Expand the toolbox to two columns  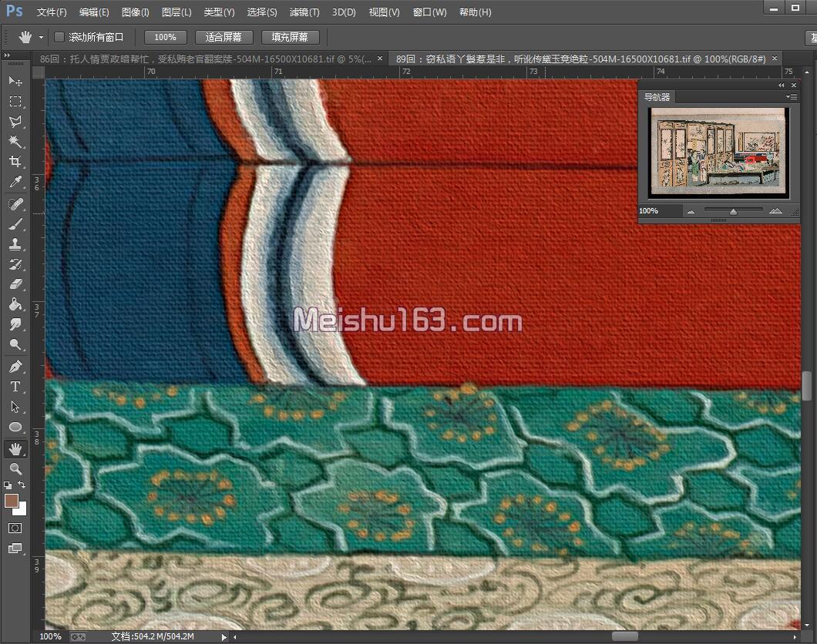pos(7,55)
